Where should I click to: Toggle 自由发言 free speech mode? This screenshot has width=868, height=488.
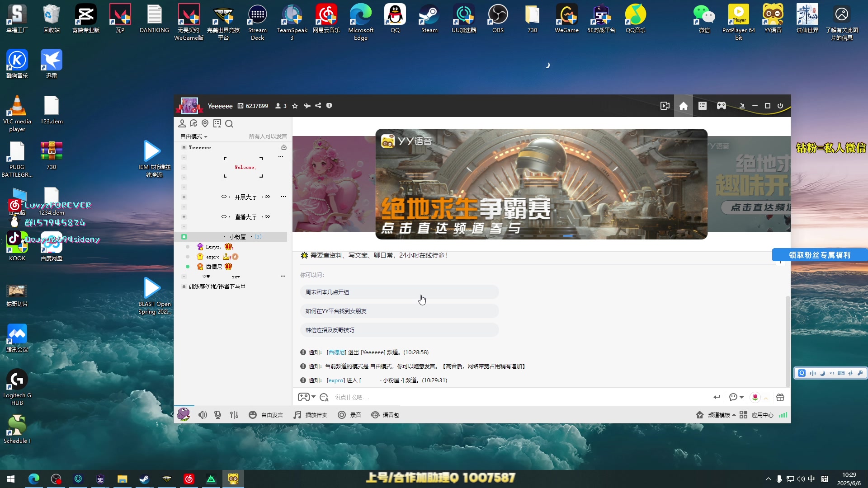(266, 415)
